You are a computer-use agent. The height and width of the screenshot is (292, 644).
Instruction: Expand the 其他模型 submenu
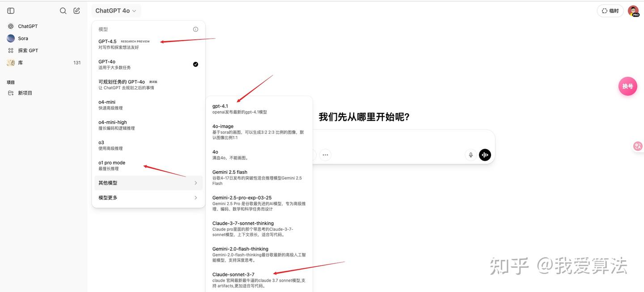148,183
